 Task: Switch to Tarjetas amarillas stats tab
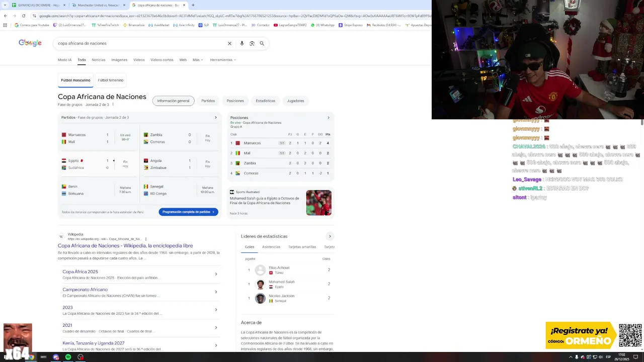click(x=302, y=247)
